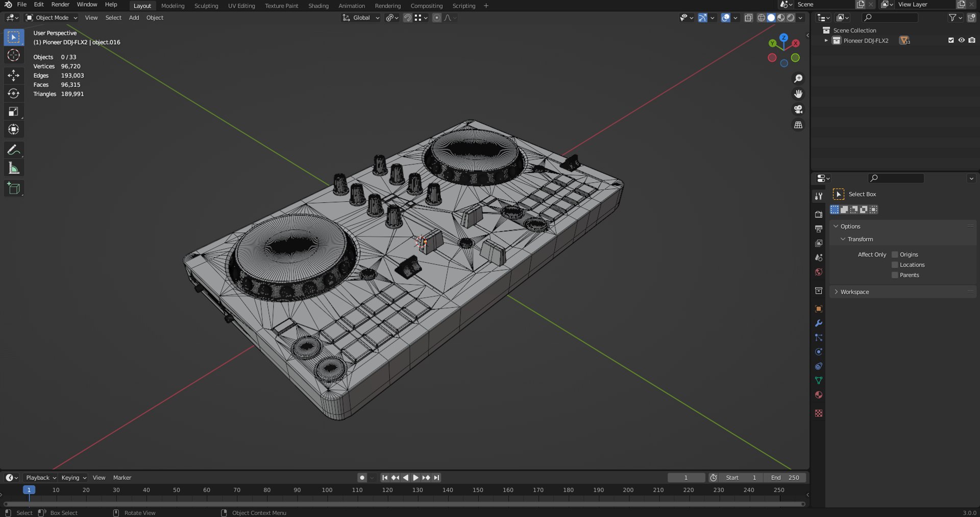980x517 pixels.
Task: Open the Render menu
Action: [x=60, y=5]
